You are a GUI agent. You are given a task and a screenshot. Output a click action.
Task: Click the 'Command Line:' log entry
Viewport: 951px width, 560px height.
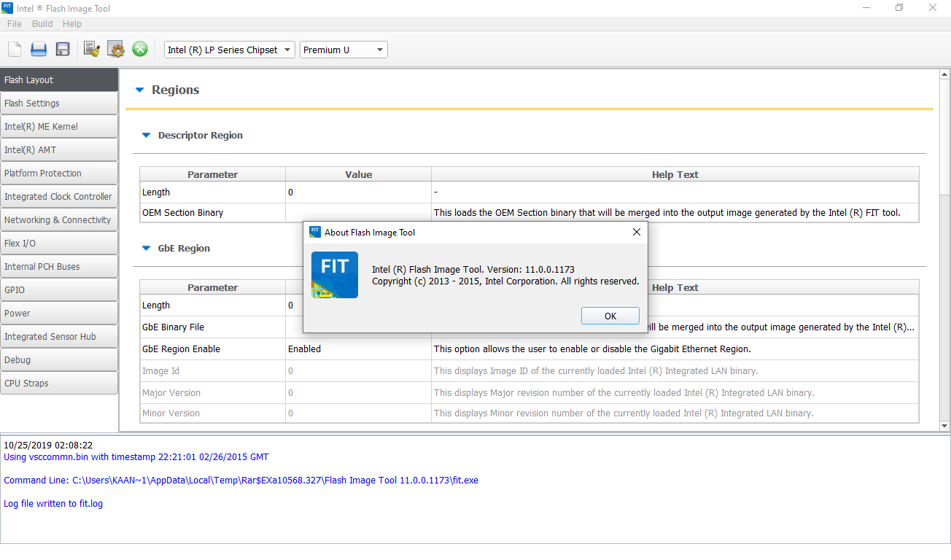point(241,481)
